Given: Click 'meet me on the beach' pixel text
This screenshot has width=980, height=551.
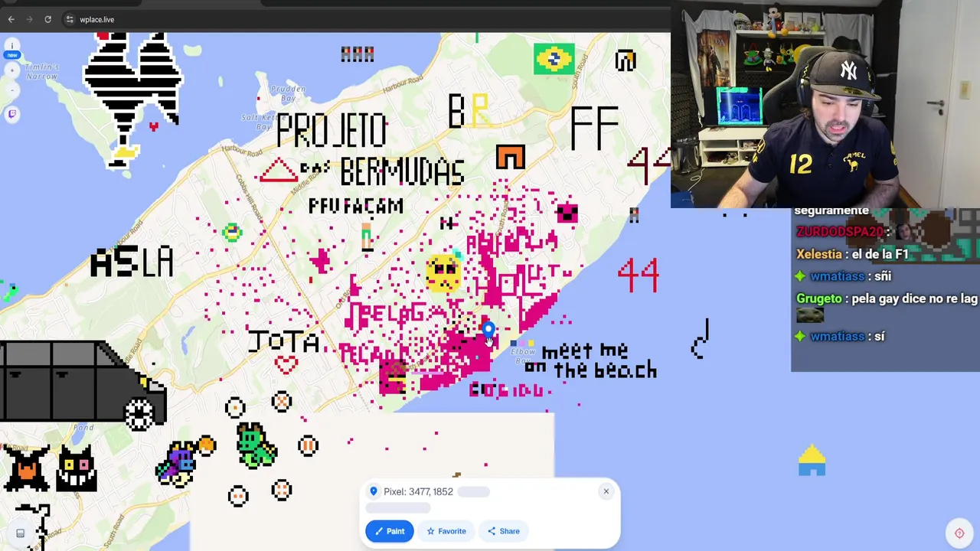Looking at the screenshot, I should [590, 360].
